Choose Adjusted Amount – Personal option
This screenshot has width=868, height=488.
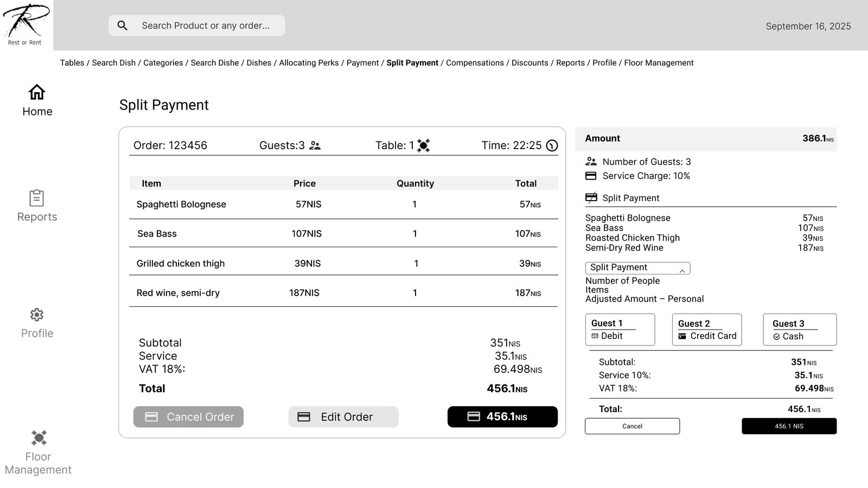tap(644, 299)
